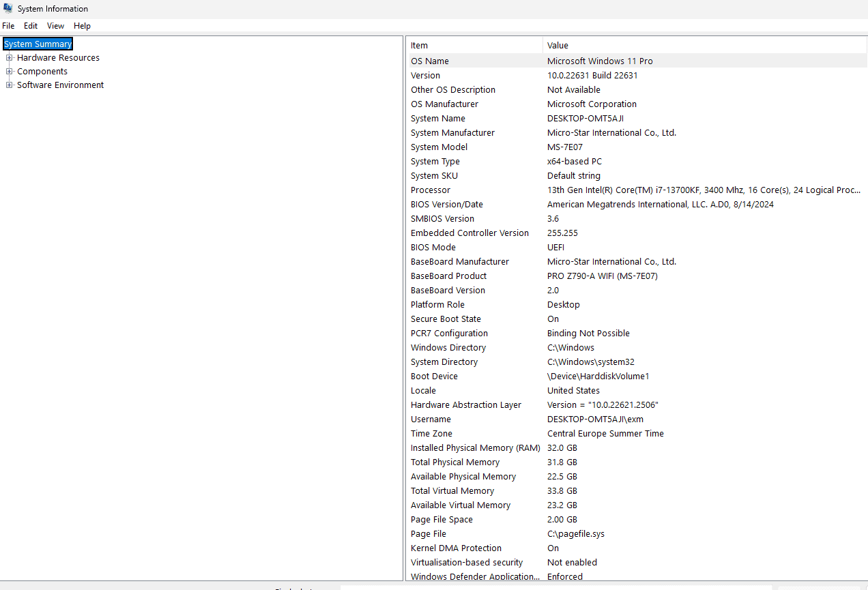Select the OS Name row
This screenshot has height=590, width=868.
pos(637,61)
